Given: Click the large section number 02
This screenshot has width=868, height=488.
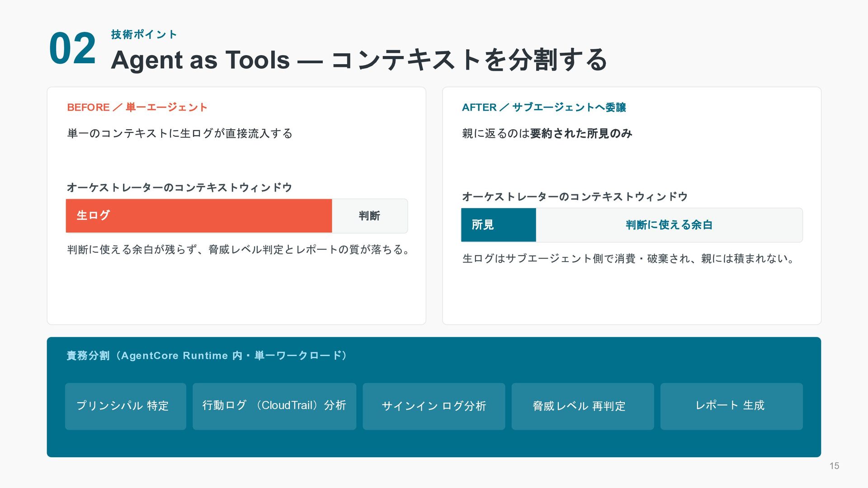Looking at the screenshot, I should (x=72, y=49).
